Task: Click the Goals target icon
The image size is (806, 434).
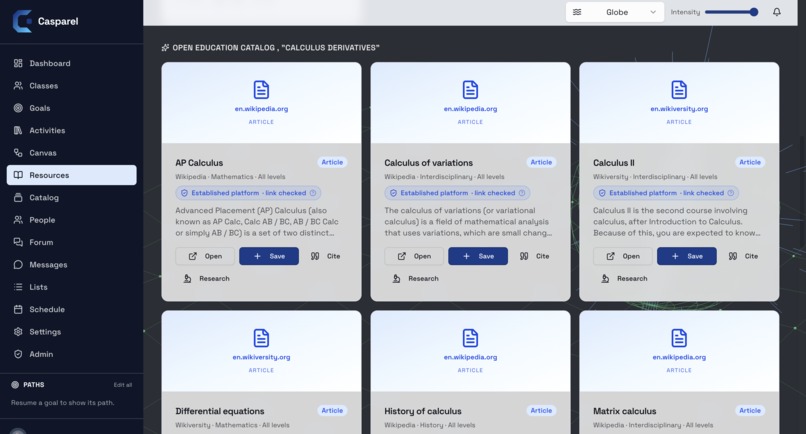Action: (x=18, y=108)
